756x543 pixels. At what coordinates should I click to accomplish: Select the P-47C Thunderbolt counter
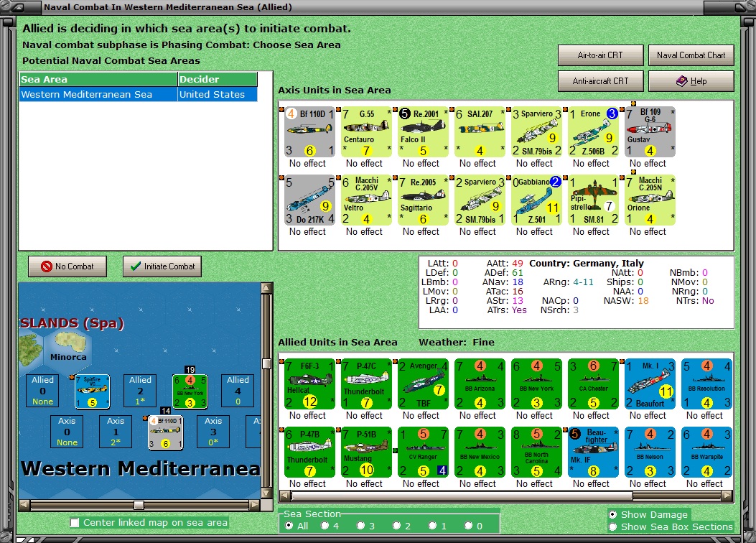pyautogui.click(x=366, y=384)
